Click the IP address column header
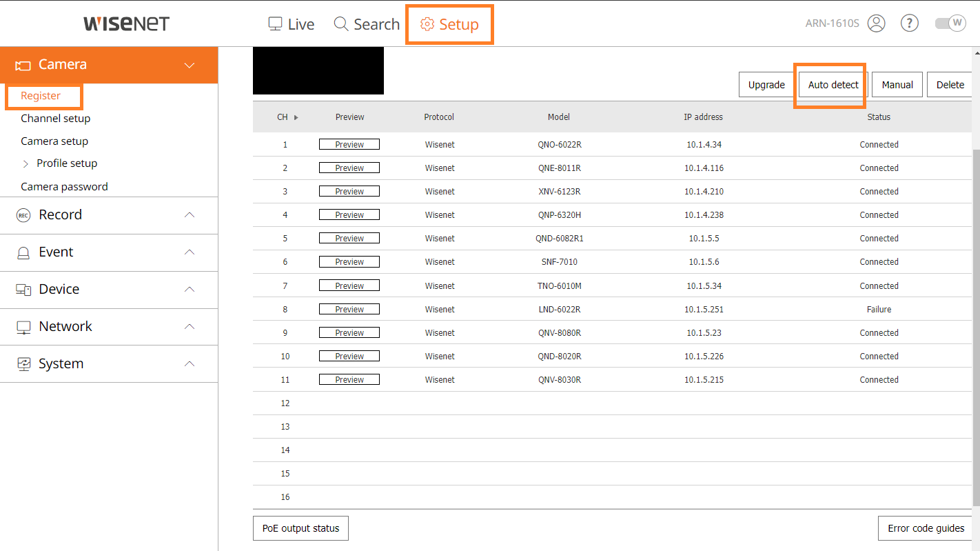This screenshot has height=551, width=980. click(703, 117)
